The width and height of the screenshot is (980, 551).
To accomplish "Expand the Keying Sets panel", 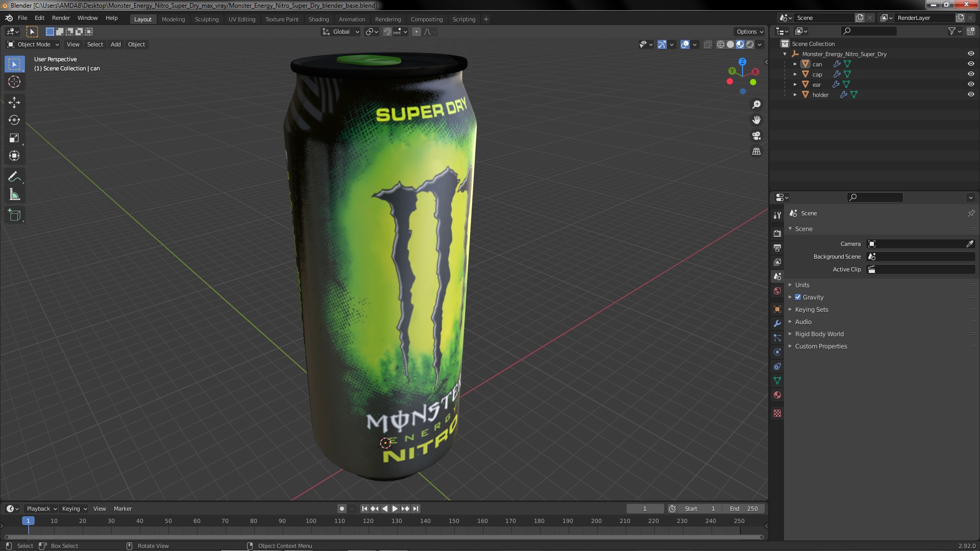I will (x=812, y=309).
